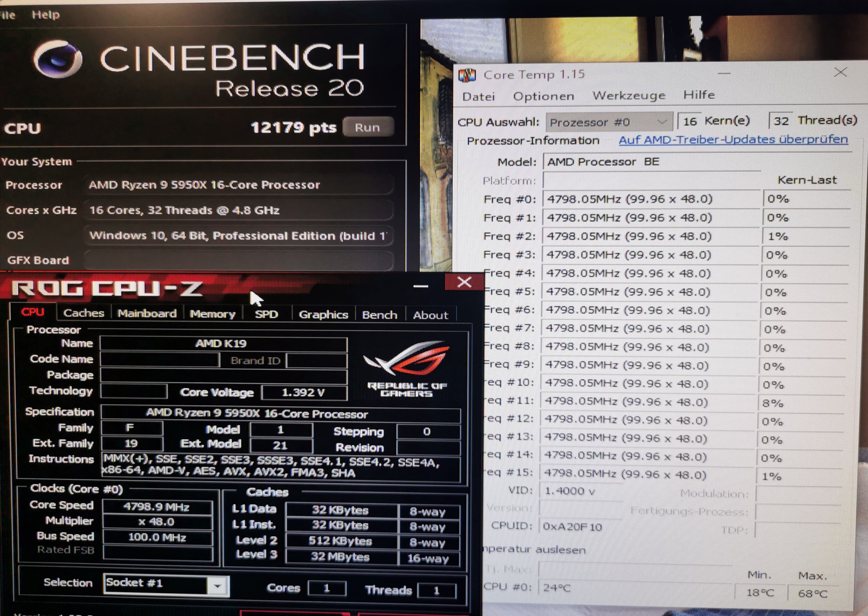
Task: Open the Cinebench File menu
Action: [8, 15]
